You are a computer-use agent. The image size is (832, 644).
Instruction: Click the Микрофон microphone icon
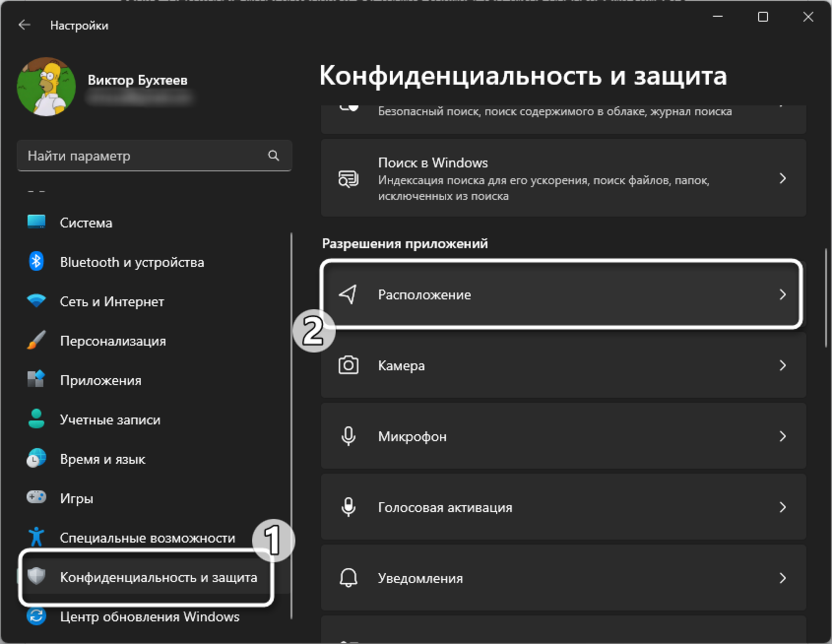click(348, 437)
